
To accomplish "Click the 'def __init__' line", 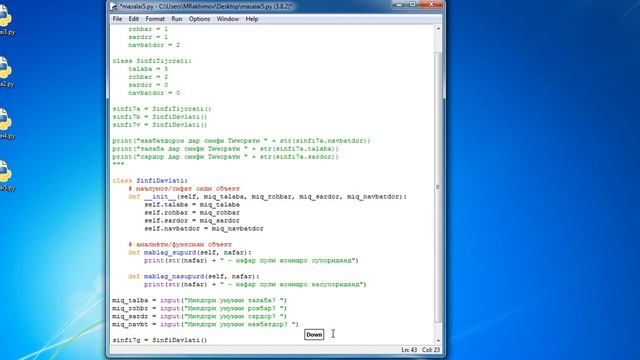I will click(x=267, y=197).
